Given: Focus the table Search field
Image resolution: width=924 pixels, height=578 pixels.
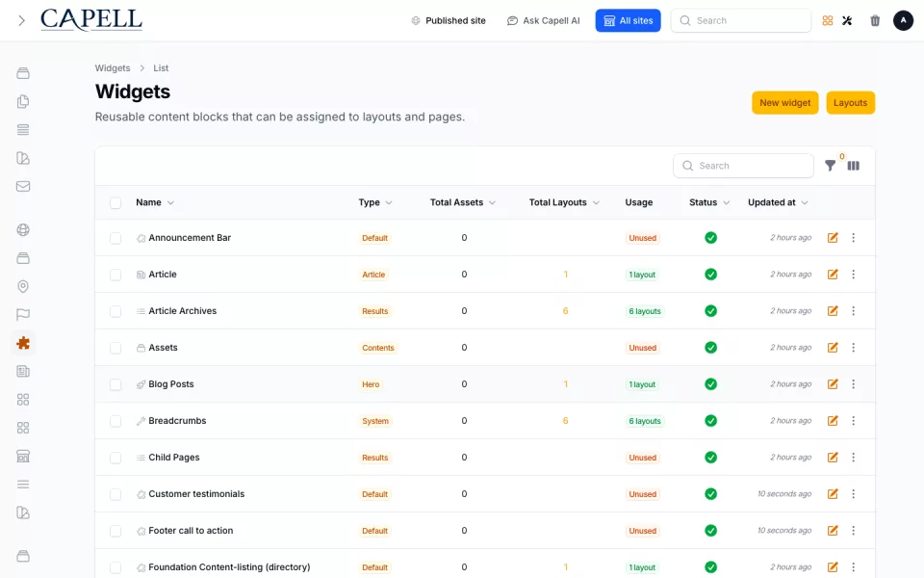Looking at the screenshot, I should point(743,166).
